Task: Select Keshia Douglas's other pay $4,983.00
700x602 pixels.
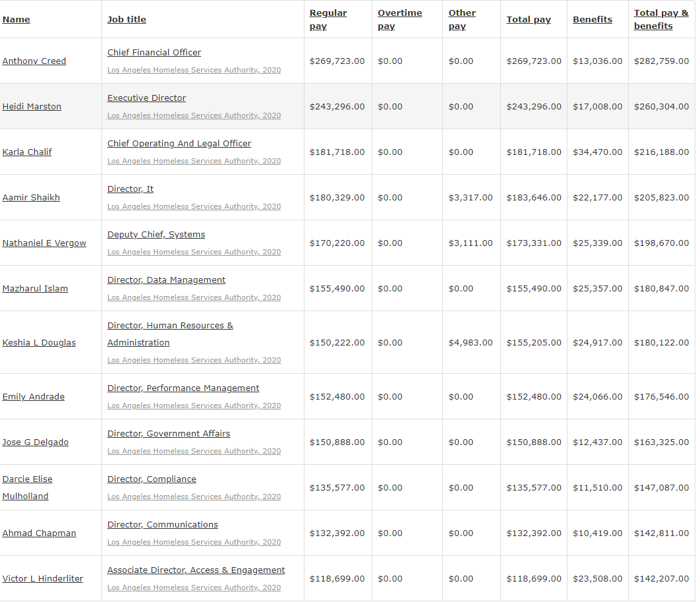Action: pyautogui.click(x=471, y=343)
